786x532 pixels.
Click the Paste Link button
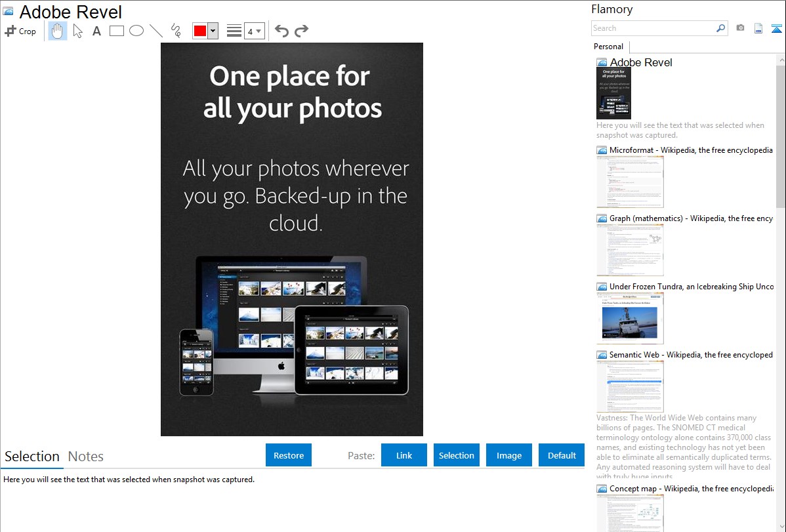tap(404, 455)
